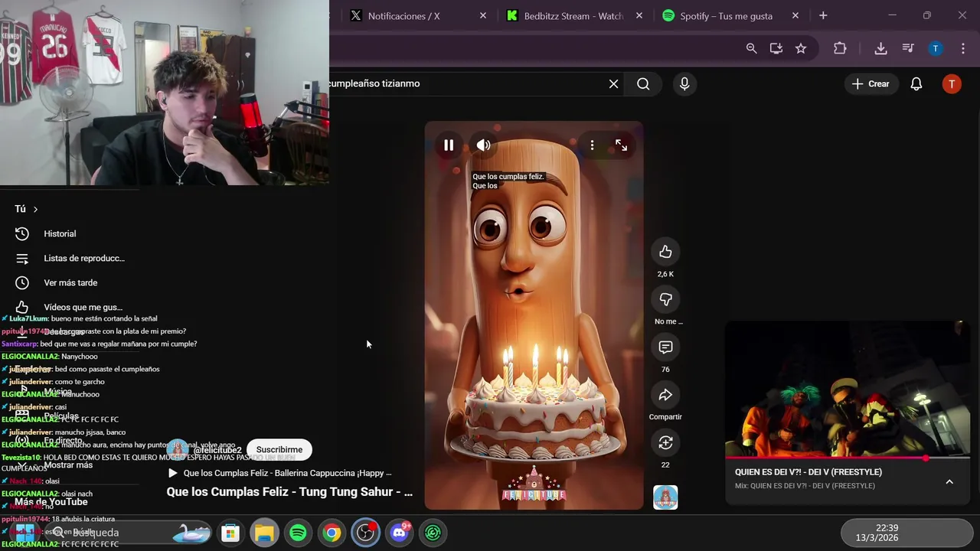Image resolution: width=980 pixels, height=551 pixels.
Task: Open the browser downloads icon
Action: pyautogui.click(x=880, y=48)
